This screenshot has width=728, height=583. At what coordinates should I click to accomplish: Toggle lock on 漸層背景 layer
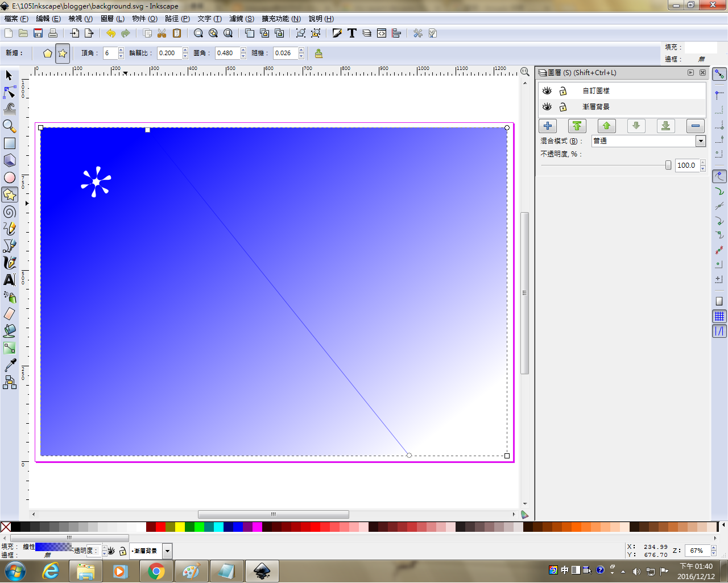point(563,107)
